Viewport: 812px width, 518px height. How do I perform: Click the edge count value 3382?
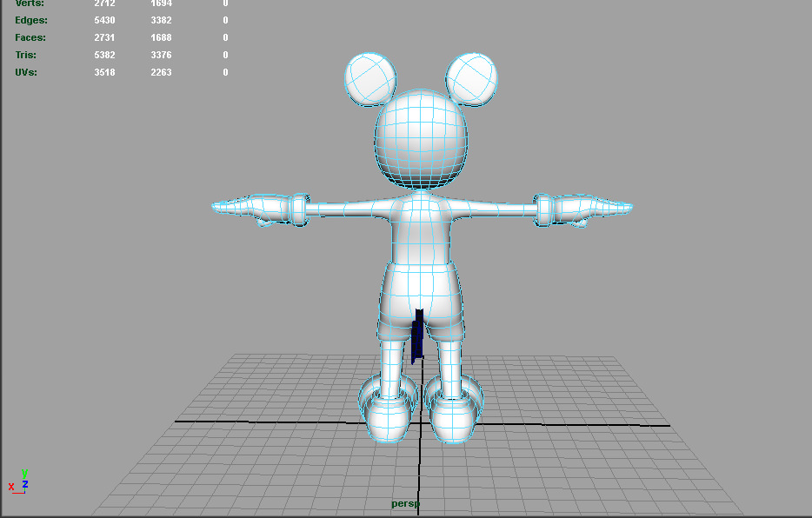pyautogui.click(x=161, y=20)
